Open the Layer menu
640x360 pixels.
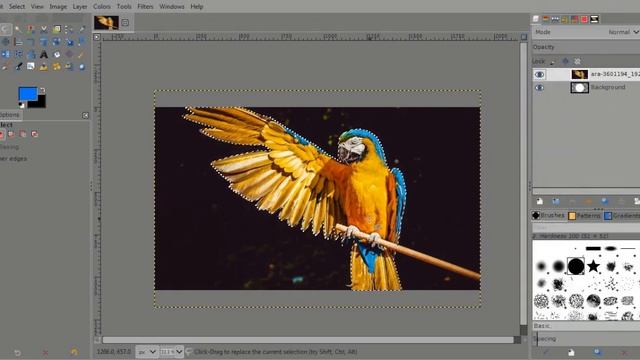(x=80, y=7)
